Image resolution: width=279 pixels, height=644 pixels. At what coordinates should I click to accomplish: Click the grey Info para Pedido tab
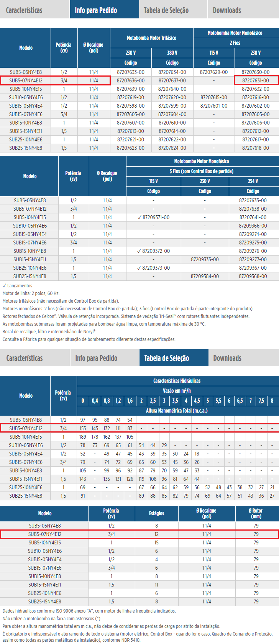click(x=96, y=358)
